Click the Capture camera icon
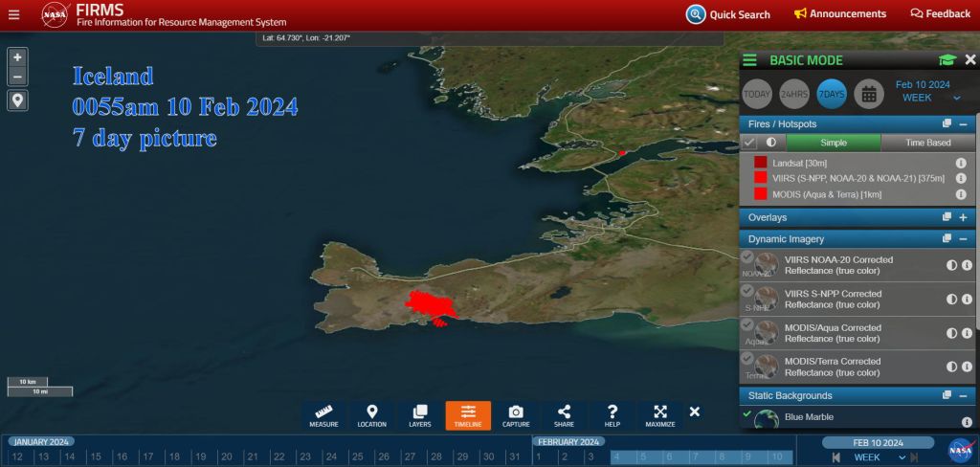Viewport: 980px width, 467px height. (x=516, y=415)
